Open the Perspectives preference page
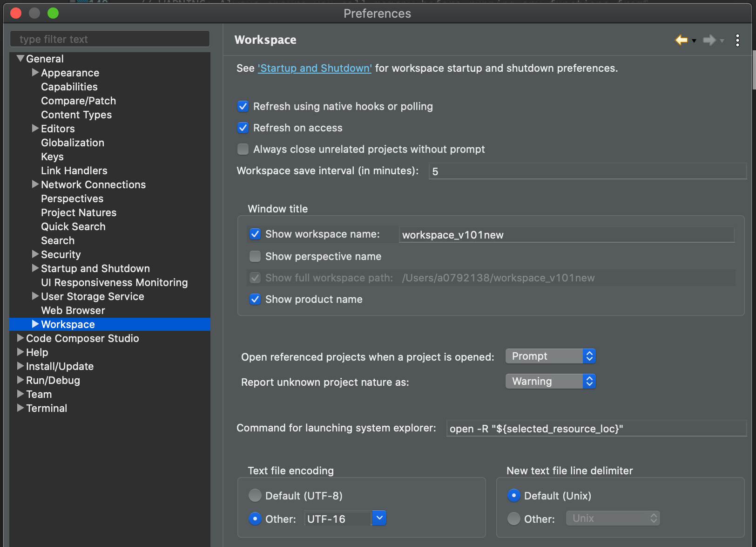The height and width of the screenshot is (547, 756). point(72,198)
